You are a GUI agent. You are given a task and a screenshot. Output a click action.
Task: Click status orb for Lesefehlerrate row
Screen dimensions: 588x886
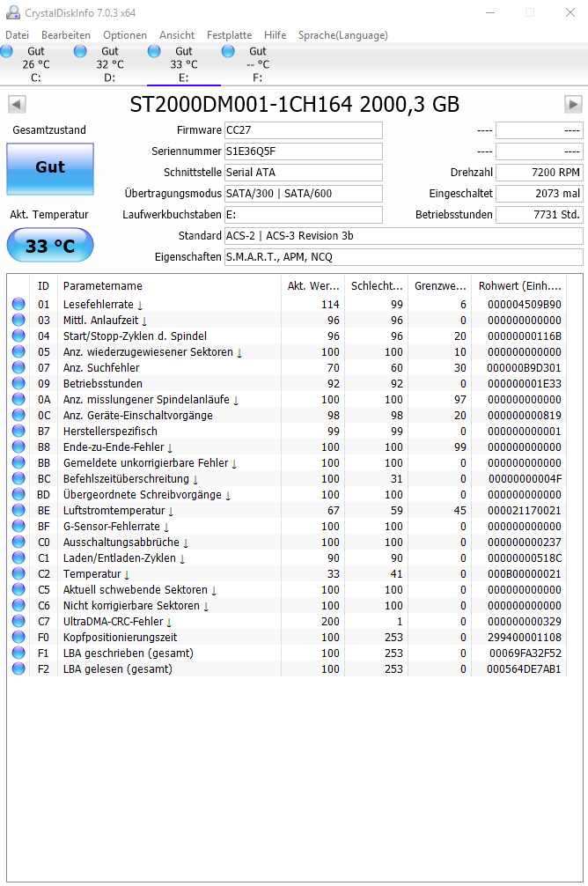tap(18, 304)
